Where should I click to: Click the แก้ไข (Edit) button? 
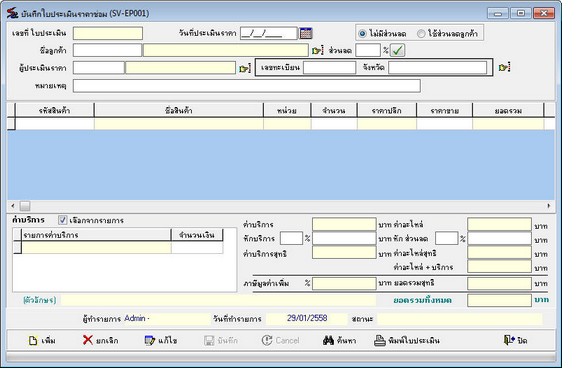(x=161, y=340)
